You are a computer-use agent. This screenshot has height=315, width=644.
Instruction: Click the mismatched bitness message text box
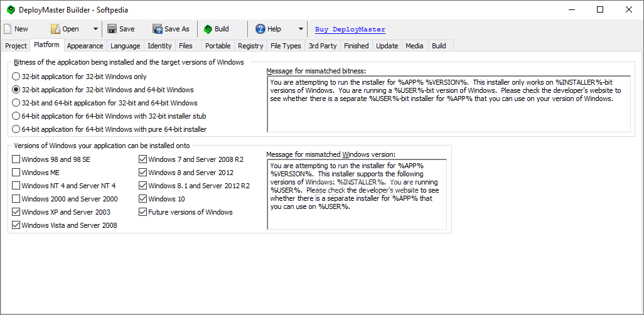pyautogui.click(x=449, y=104)
